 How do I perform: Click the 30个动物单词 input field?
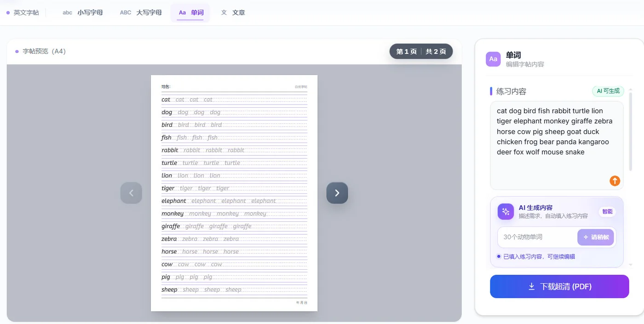point(537,237)
